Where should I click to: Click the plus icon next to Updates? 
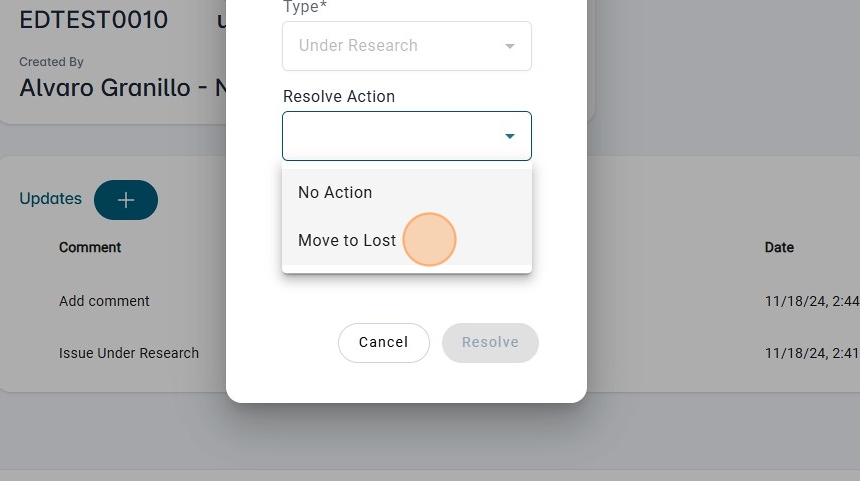tap(126, 200)
